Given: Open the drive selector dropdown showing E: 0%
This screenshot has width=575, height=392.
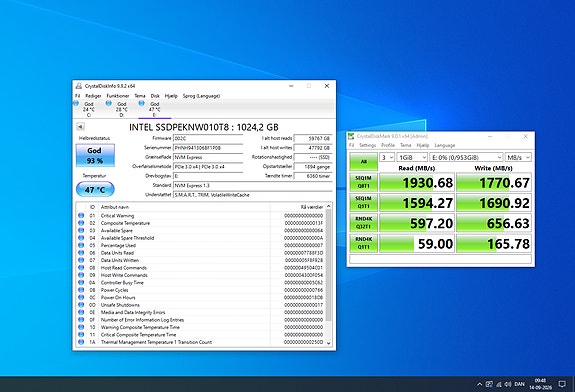Looking at the screenshot, I should (466, 157).
